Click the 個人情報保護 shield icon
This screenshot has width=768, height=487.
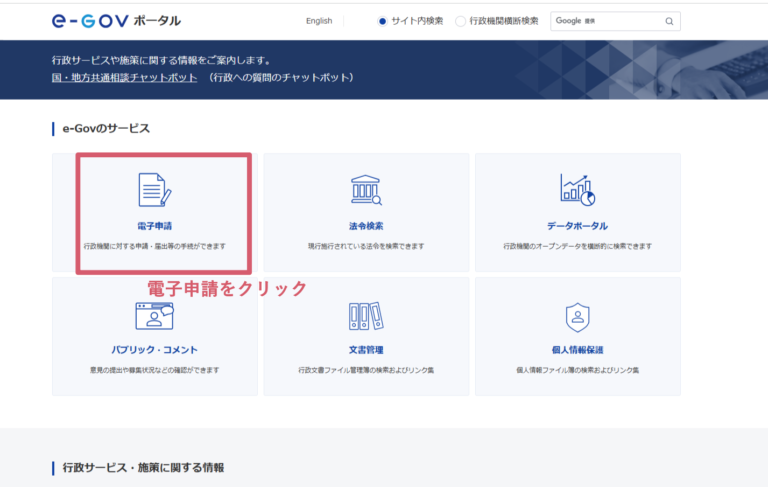point(577,316)
